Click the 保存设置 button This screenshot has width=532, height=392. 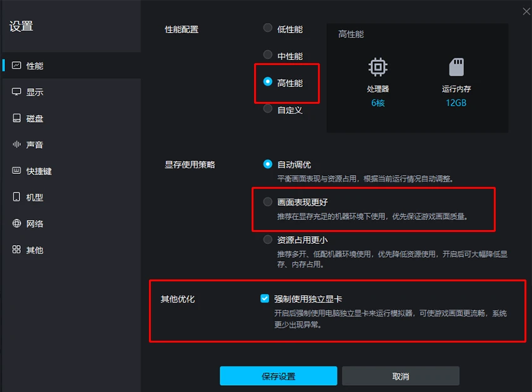279,376
